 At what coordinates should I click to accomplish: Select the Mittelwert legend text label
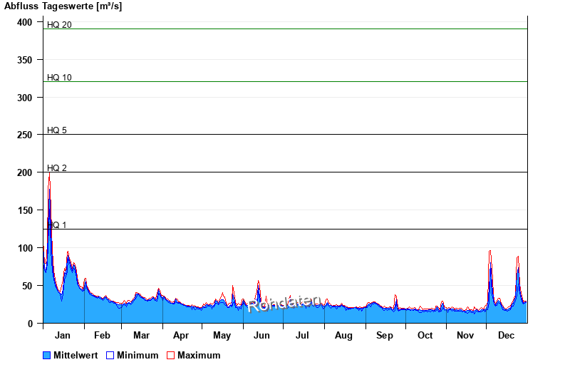pos(77,355)
